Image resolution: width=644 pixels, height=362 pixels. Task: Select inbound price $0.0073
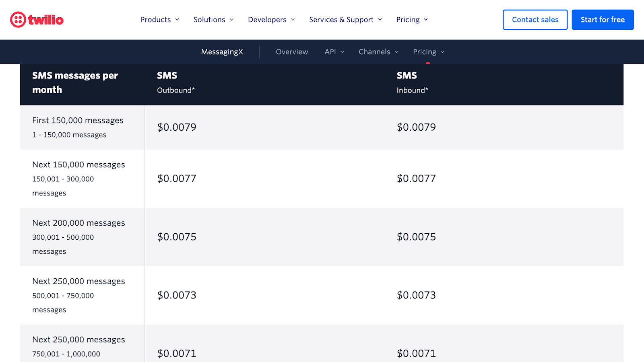tap(416, 295)
